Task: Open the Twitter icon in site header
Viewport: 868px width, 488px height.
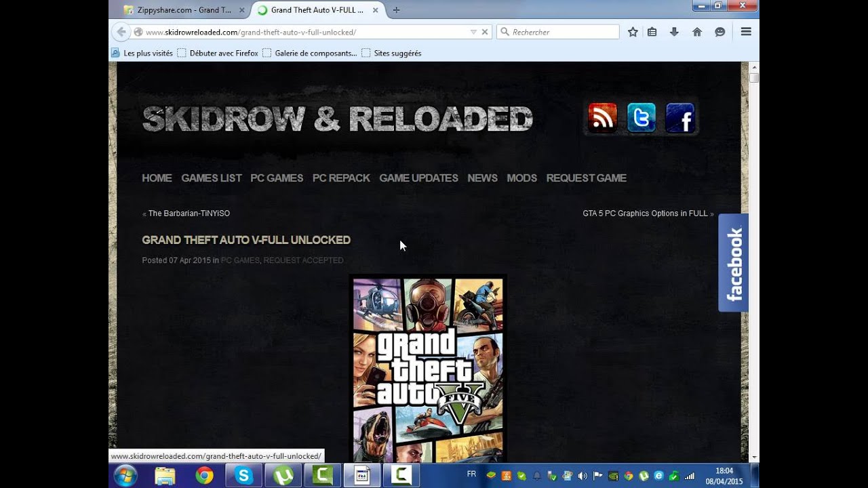Action: pos(641,118)
